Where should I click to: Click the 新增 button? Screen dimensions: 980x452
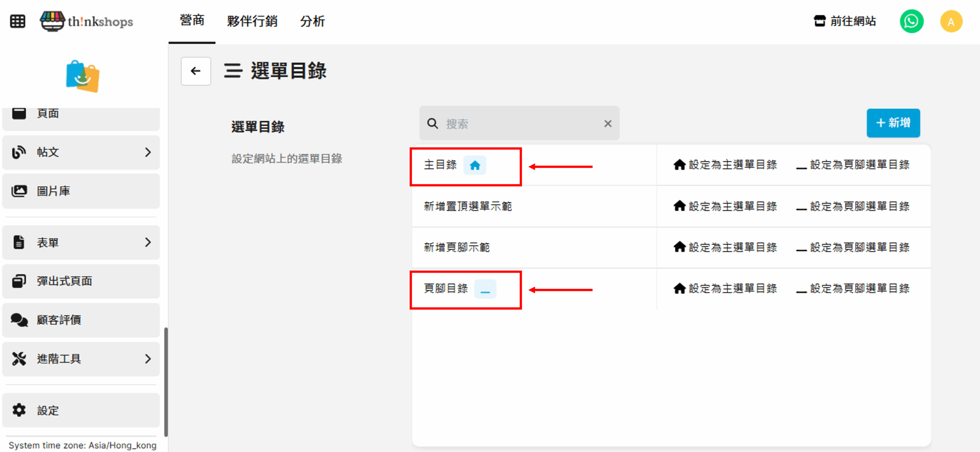pyautogui.click(x=893, y=123)
